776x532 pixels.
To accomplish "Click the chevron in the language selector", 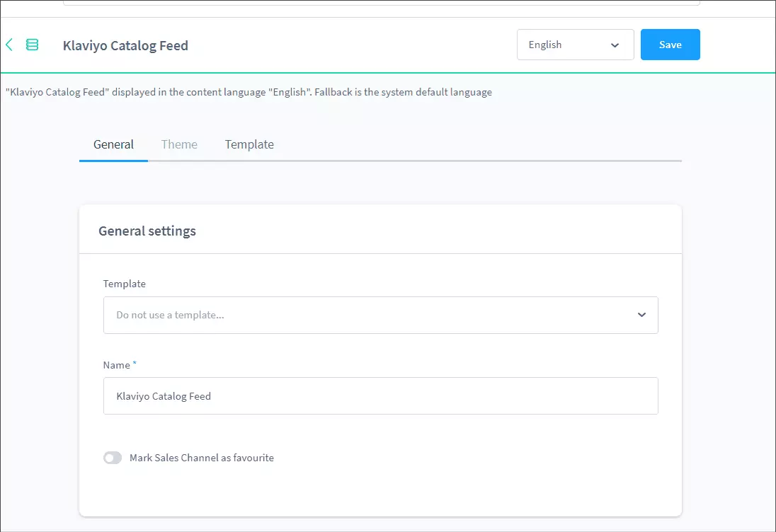I will point(614,45).
